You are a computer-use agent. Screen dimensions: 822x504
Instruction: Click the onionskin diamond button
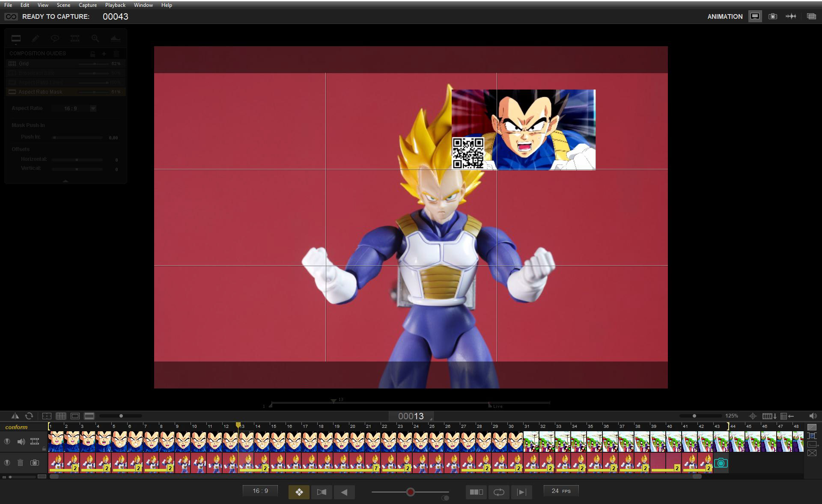pyautogui.click(x=299, y=492)
